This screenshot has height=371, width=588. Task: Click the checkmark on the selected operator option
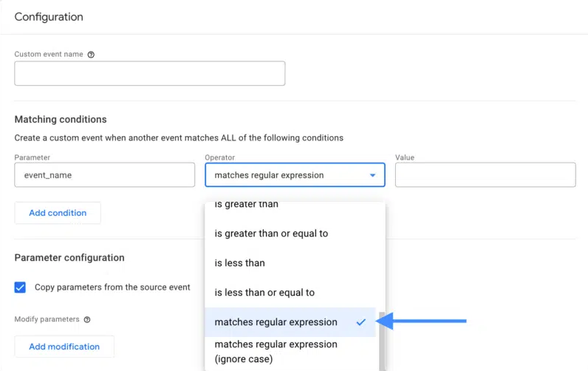[x=360, y=322]
